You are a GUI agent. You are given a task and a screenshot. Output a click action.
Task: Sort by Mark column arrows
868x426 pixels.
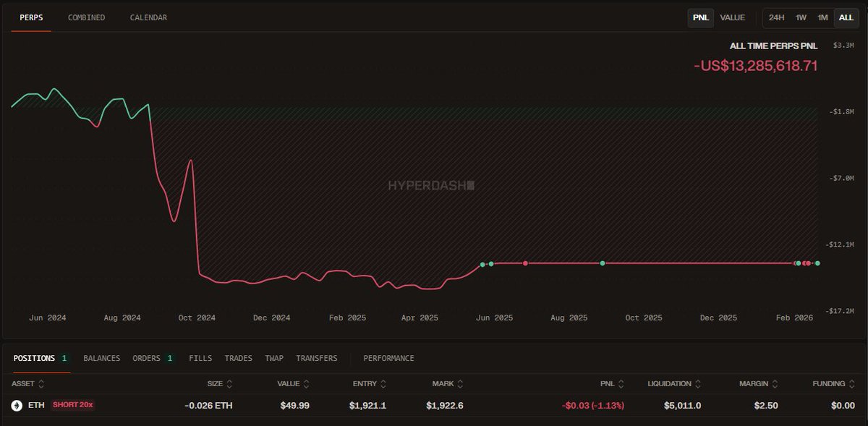[461, 384]
